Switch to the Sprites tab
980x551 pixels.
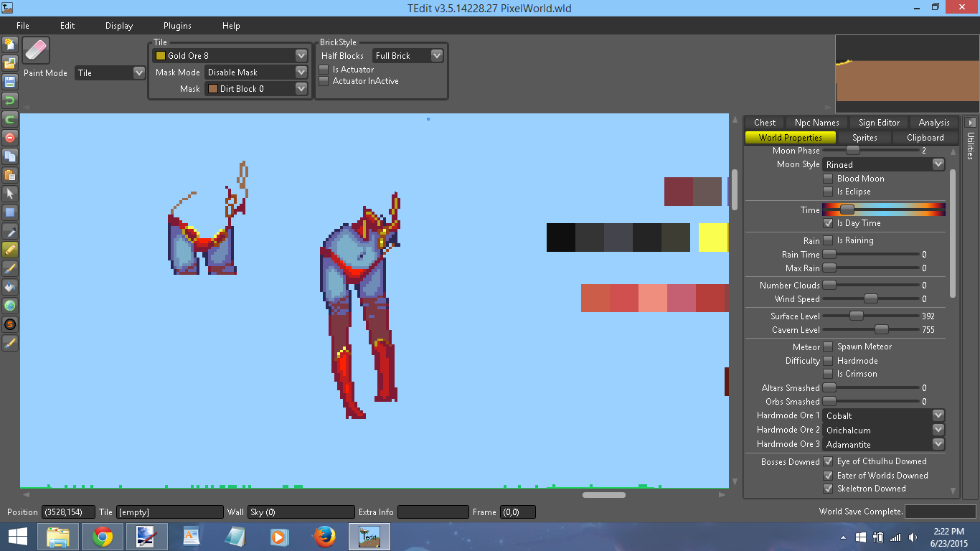pyautogui.click(x=864, y=138)
